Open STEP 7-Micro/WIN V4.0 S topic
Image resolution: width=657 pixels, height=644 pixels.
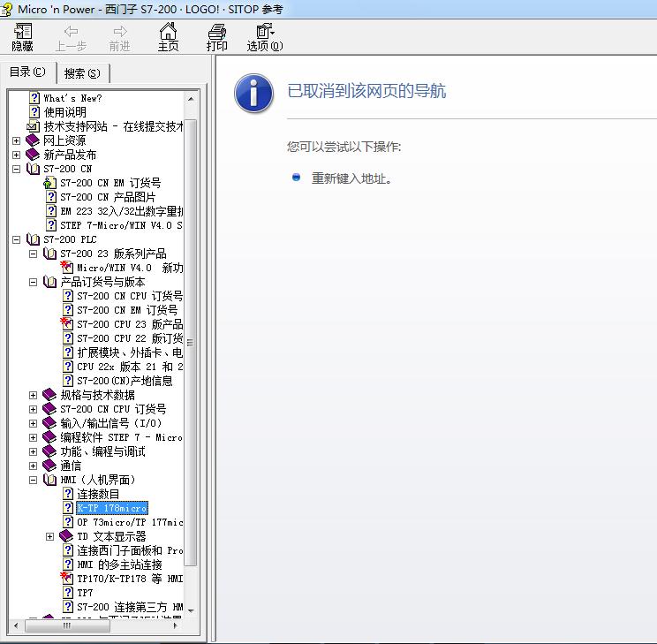coord(122,225)
